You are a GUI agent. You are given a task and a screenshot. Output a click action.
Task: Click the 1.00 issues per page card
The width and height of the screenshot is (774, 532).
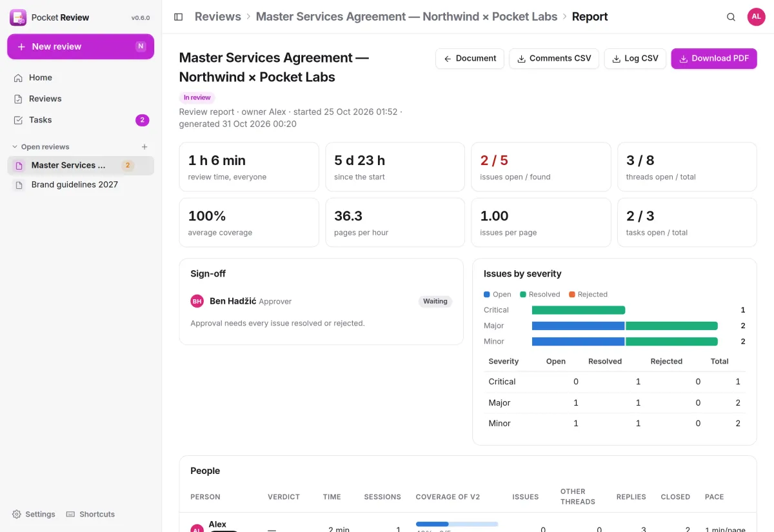click(541, 222)
